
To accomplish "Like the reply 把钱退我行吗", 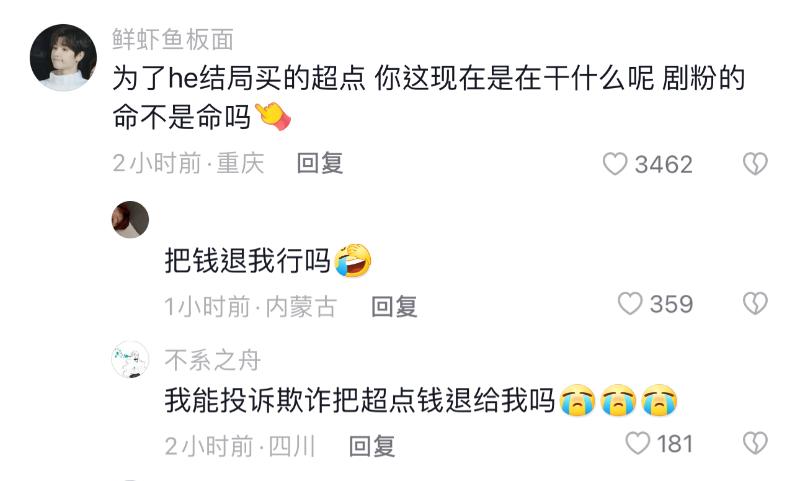I will click(630, 303).
